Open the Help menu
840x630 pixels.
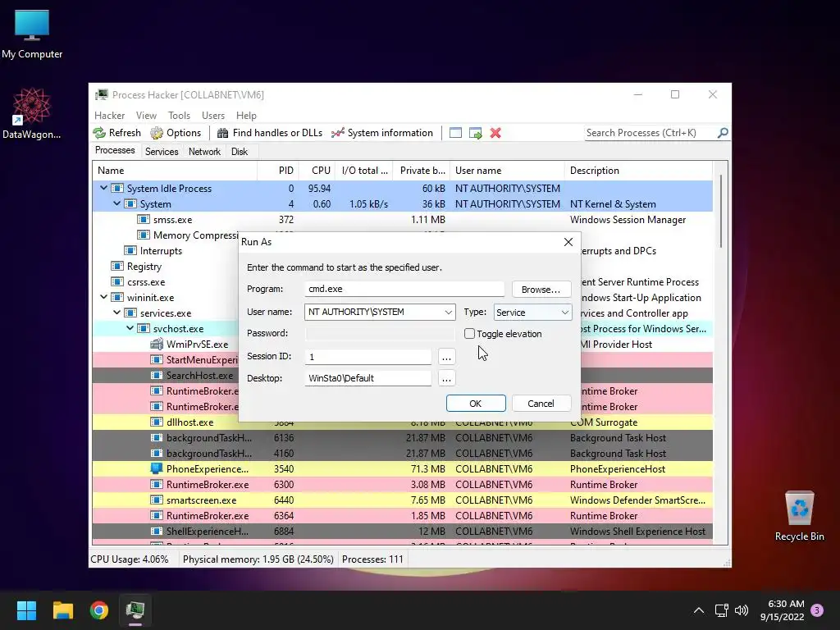tap(246, 115)
